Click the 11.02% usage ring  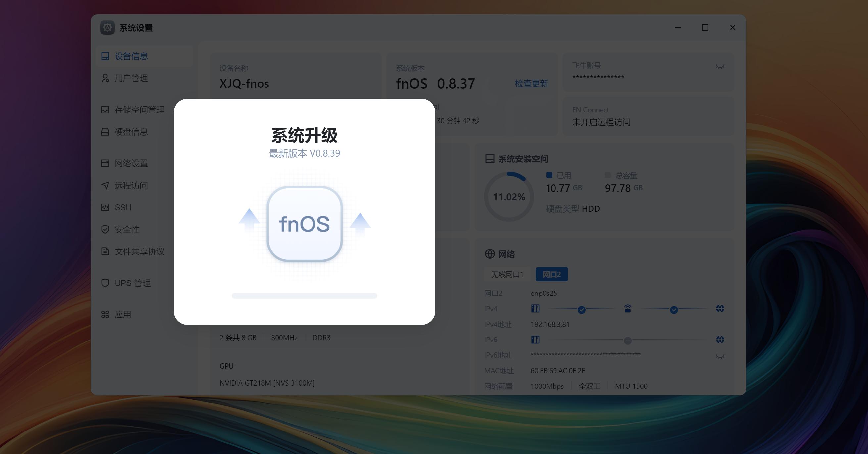509,197
